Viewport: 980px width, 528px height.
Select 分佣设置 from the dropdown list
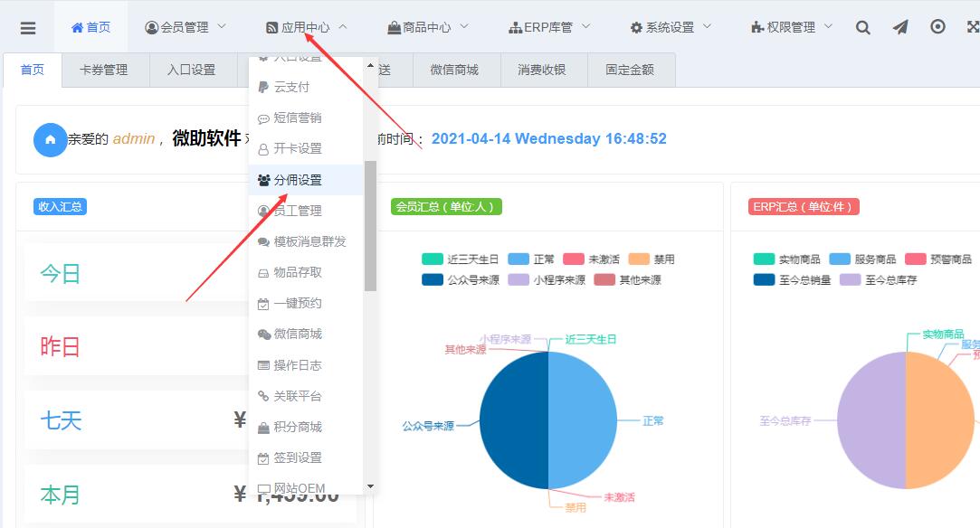(x=306, y=180)
